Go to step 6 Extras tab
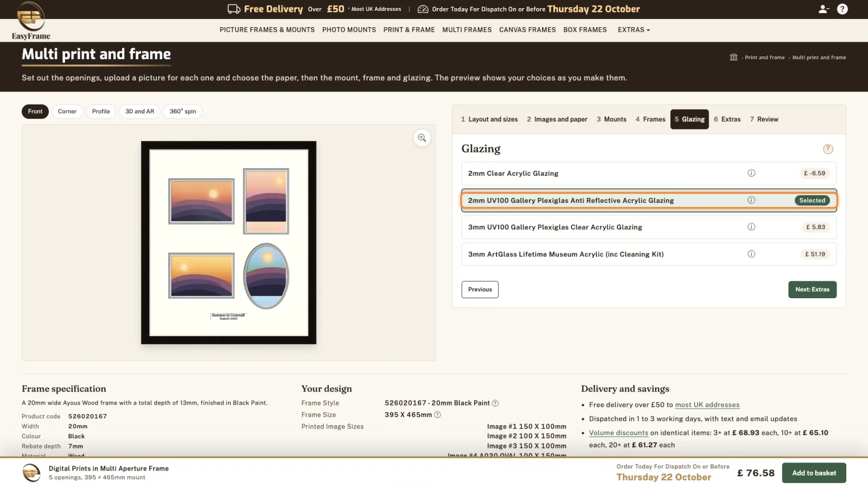This screenshot has width=868, height=488. [727, 119]
